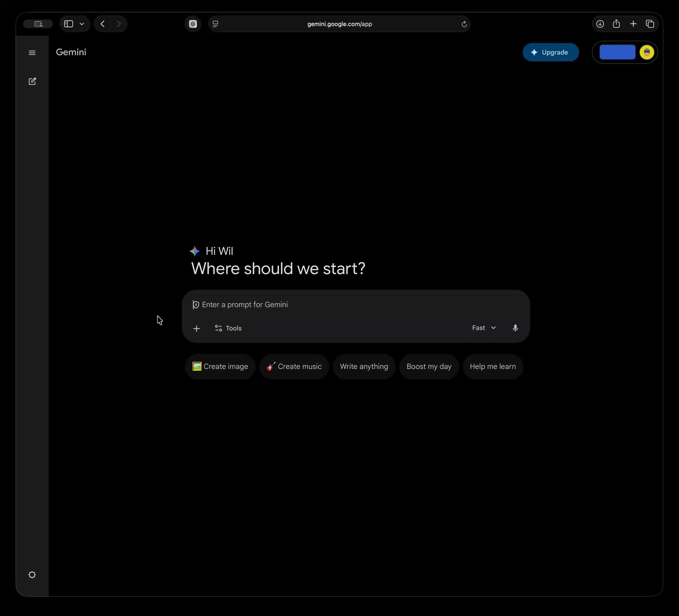Open the Fast model selector dropdown
The width and height of the screenshot is (679, 616).
(x=484, y=328)
